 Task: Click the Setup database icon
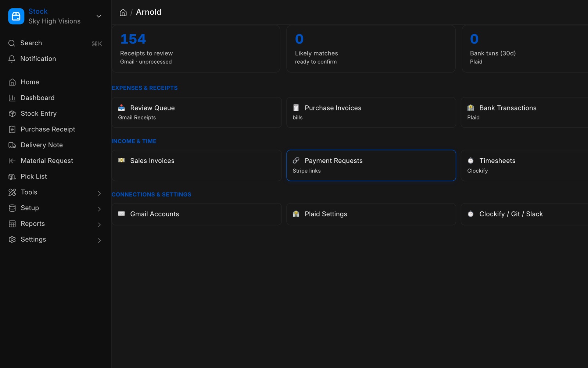tap(12, 208)
